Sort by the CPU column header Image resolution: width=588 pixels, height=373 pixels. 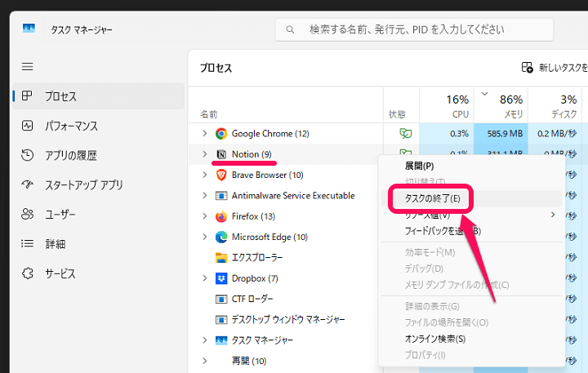pyautogui.click(x=447, y=105)
